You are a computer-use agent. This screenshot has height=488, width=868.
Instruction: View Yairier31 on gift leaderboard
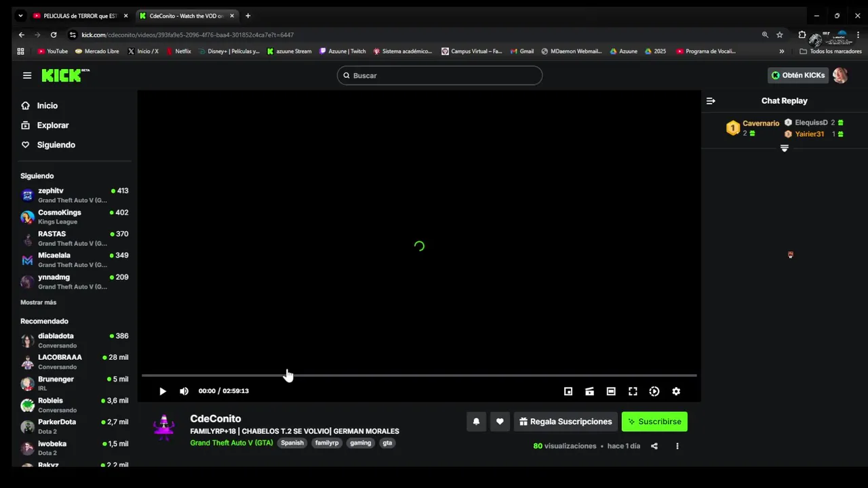[814, 134]
